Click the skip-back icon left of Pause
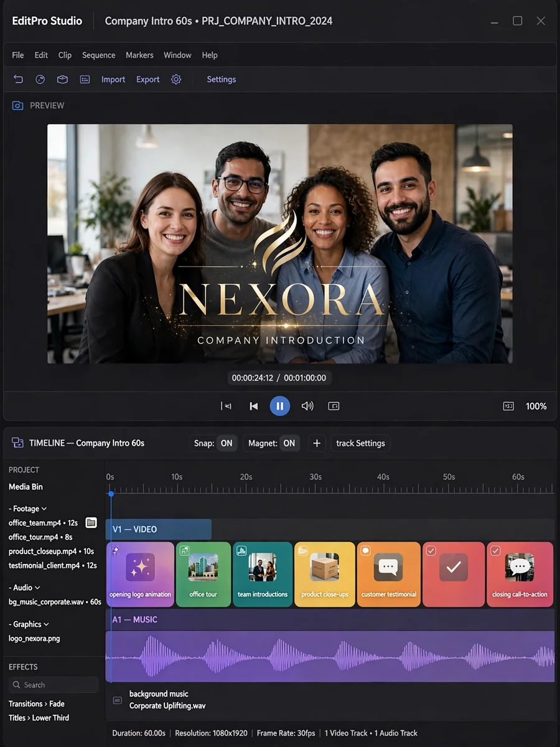Screen dimensions: 560x747 (x=254, y=406)
